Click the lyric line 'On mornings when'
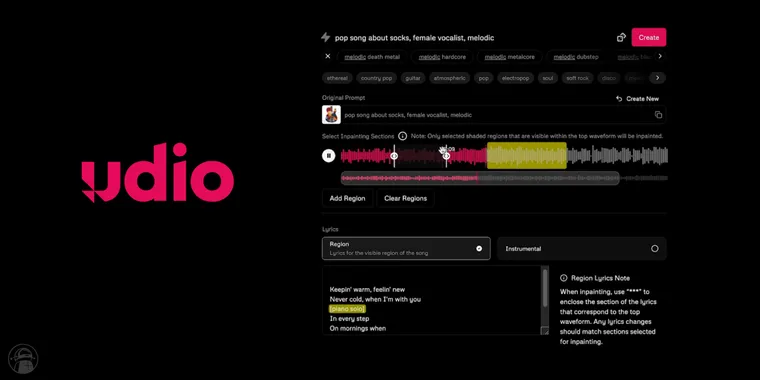Screen dimensions: 760x380 click(358, 328)
